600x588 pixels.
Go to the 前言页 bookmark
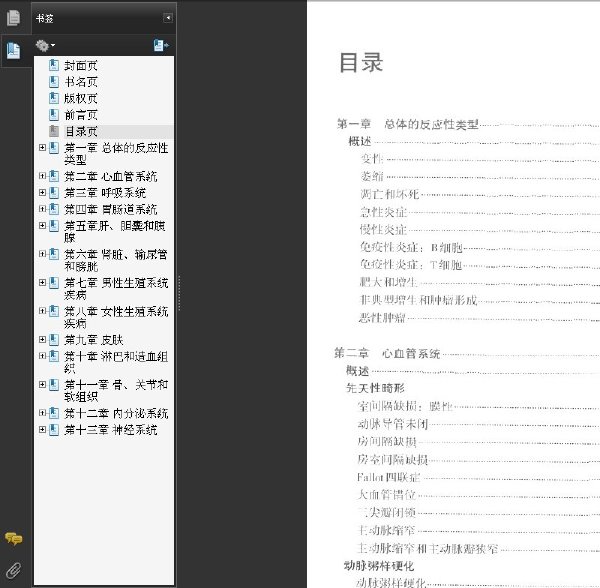pyautogui.click(x=81, y=115)
